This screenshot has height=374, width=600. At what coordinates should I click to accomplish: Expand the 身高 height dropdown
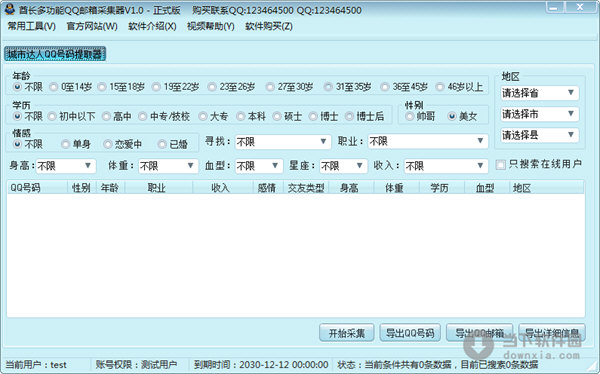click(x=65, y=166)
